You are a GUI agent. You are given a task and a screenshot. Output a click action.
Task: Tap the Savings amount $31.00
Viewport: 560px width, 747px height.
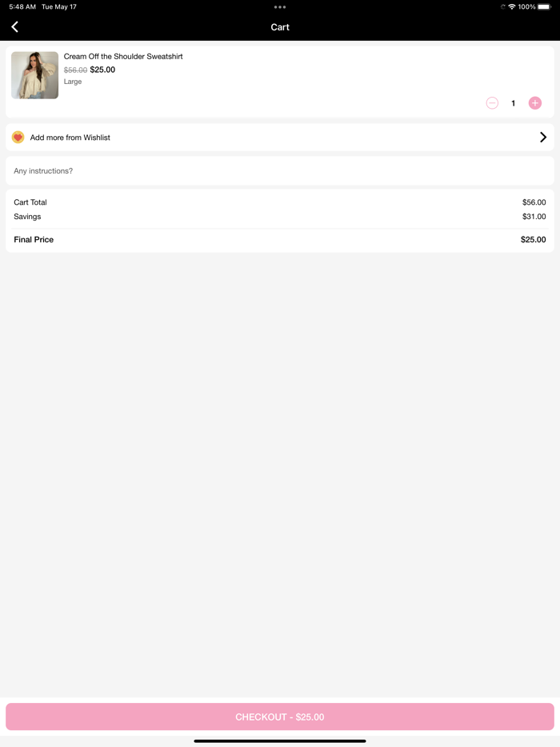point(534,217)
